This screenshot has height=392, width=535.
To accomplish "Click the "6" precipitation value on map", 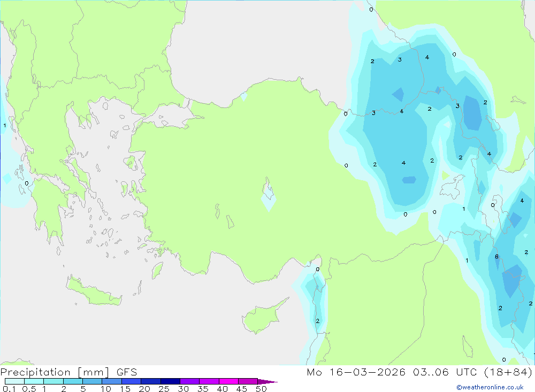I will (x=497, y=257).
